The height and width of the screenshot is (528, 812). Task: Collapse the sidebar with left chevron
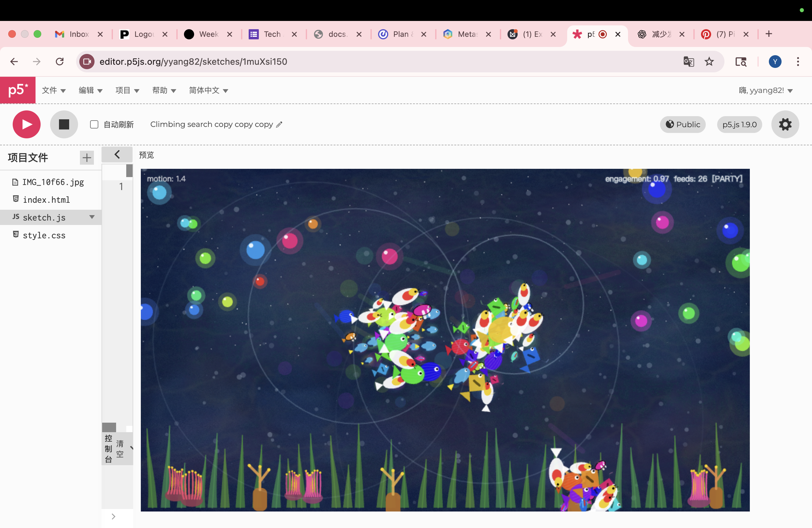coord(117,155)
